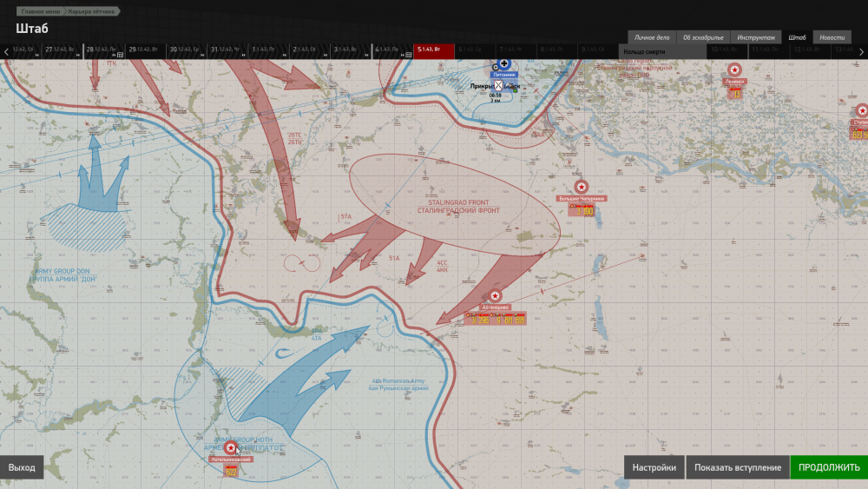
Task: Select the 9.1.43 Сб day on timeline
Action: (x=598, y=51)
